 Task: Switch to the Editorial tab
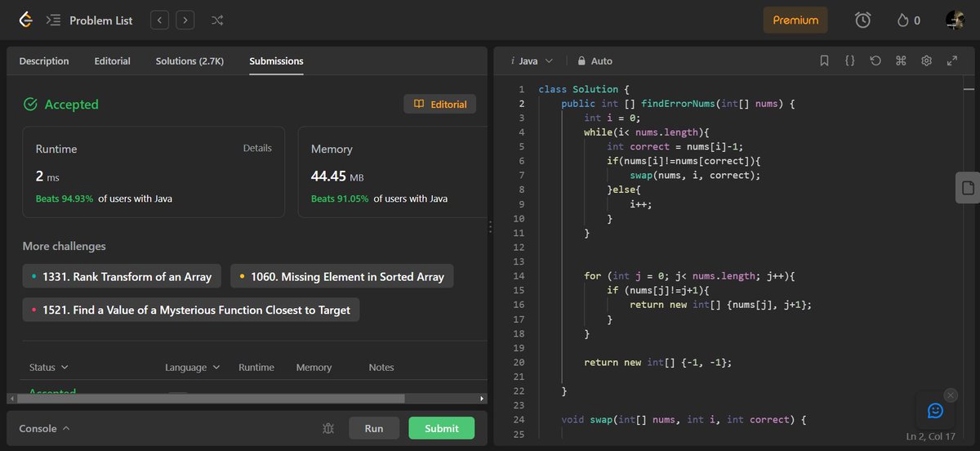112,61
